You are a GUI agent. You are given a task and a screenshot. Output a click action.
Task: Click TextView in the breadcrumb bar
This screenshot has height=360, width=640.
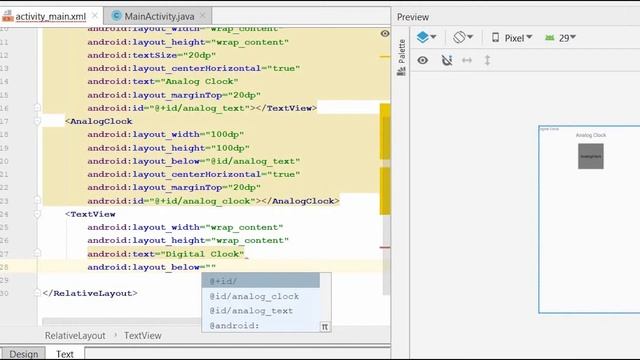143,336
